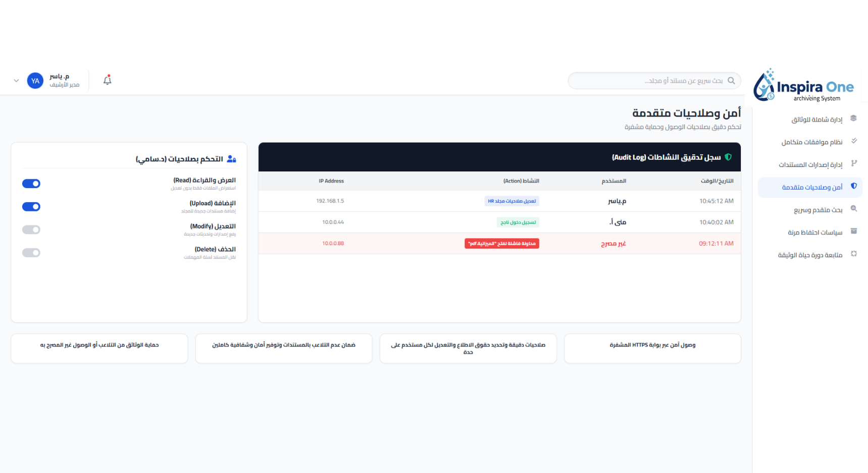This screenshot has height=473, width=868.
Task: Expand the user profile dropdown chevron
Action: pos(16,81)
